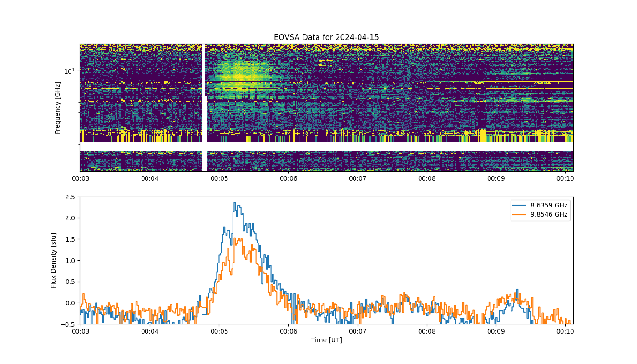Screen dimensions: 637x364
Task: Click the orange legend line swatch
Action: point(520,215)
